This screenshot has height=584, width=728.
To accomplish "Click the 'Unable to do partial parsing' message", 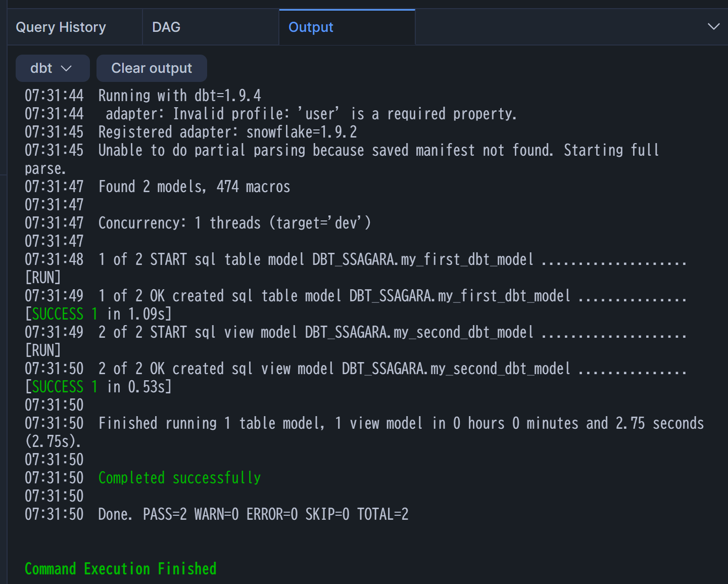I will tap(378, 150).
